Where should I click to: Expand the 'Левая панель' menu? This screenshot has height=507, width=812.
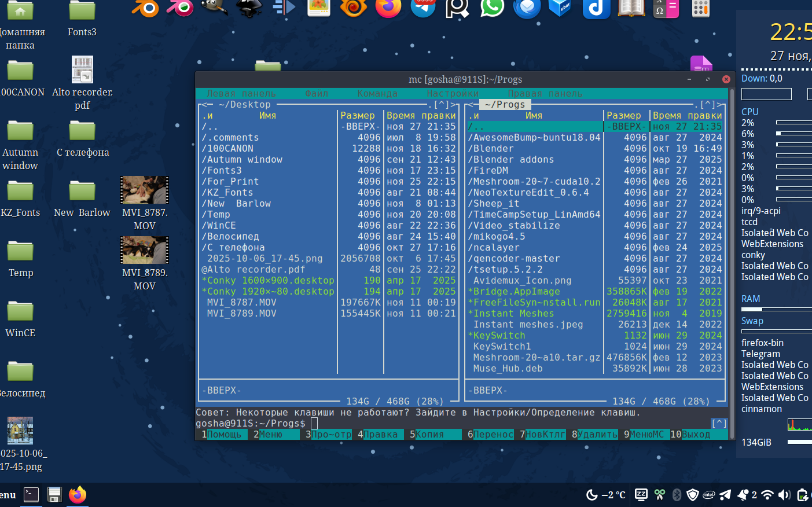click(241, 94)
